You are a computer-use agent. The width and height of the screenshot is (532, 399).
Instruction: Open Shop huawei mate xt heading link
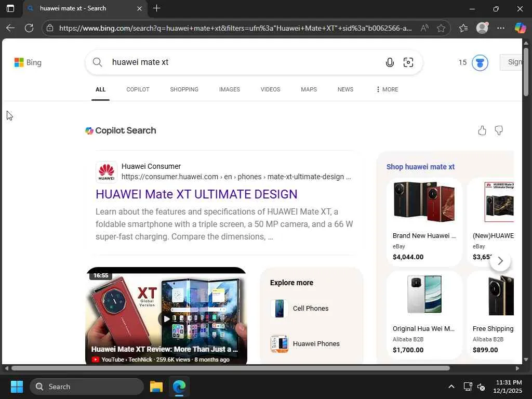[x=420, y=167]
